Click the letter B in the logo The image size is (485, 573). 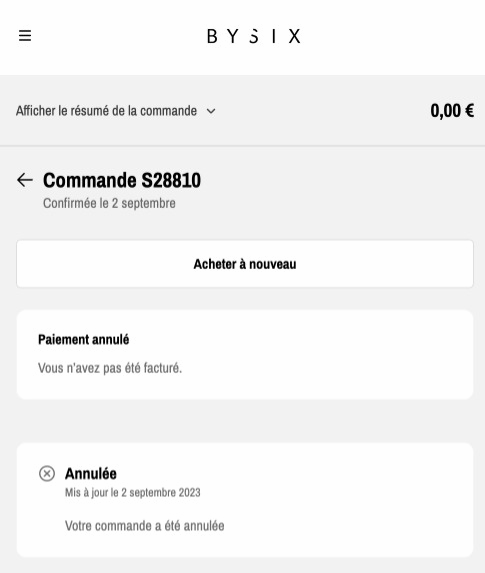[212, 36]
